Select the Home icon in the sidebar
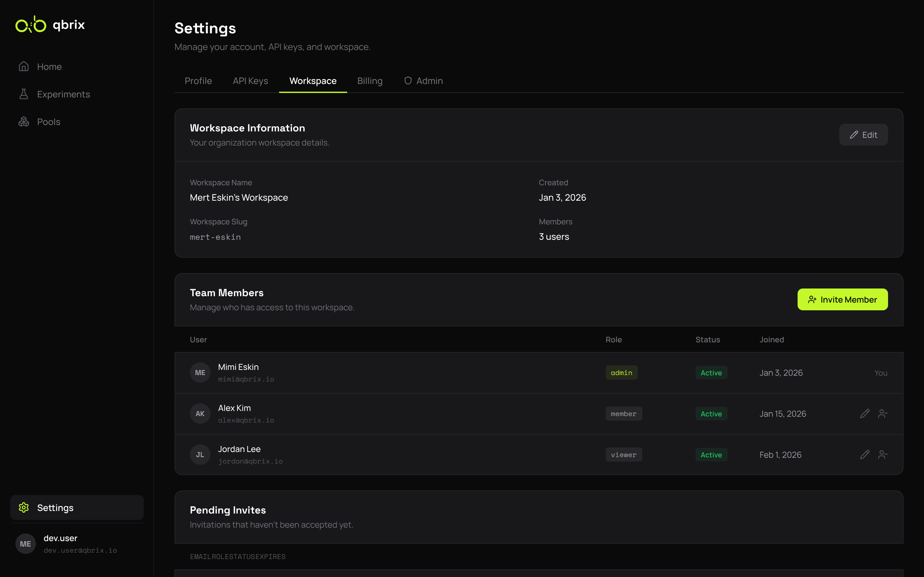 [x=24, y=66]
